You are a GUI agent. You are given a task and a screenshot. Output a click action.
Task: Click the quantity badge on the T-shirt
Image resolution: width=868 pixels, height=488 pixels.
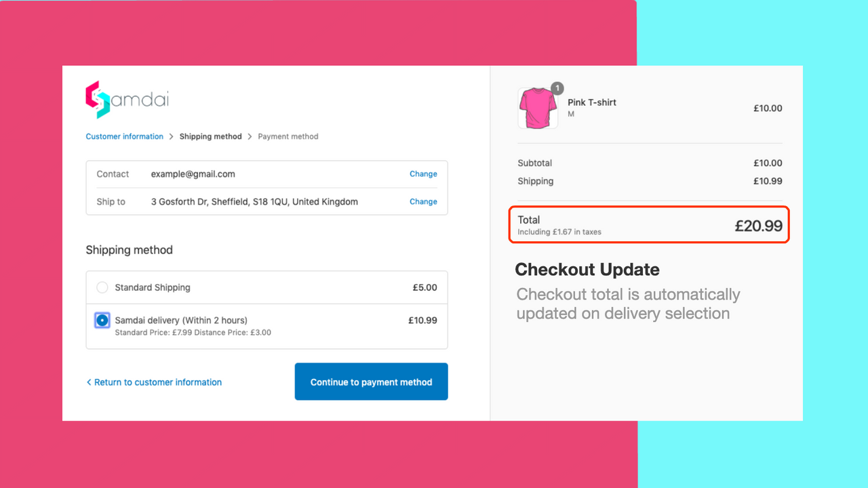coord(557,88)
